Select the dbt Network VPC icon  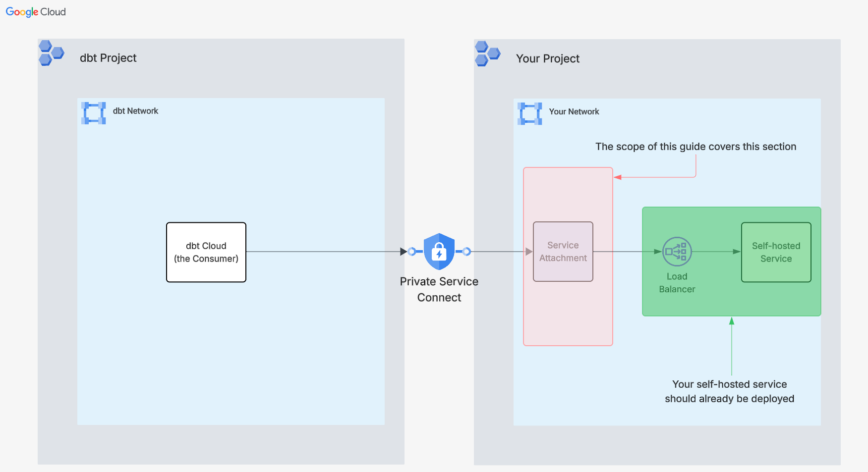click(94, 113)
